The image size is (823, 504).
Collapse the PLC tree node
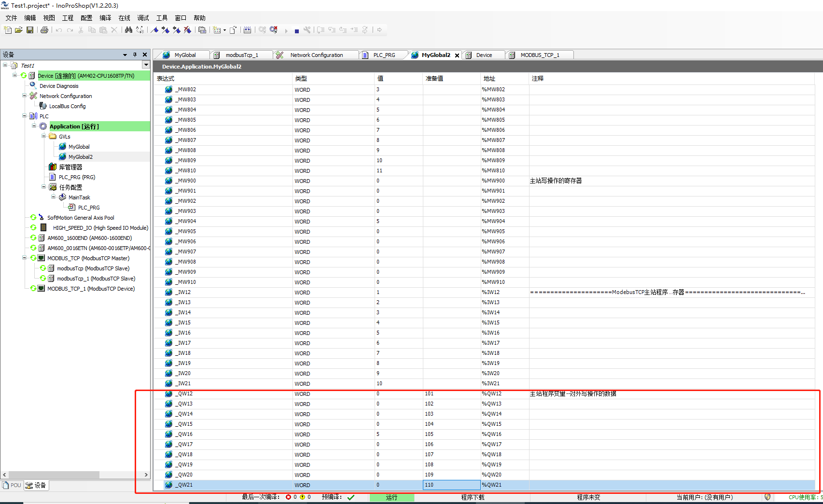[24, 116]
